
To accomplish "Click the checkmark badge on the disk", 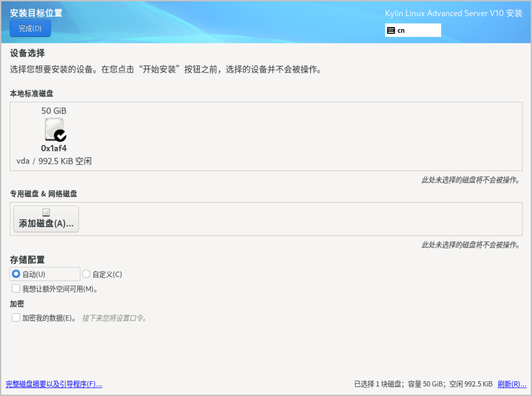I will click(x=60, y=135).
